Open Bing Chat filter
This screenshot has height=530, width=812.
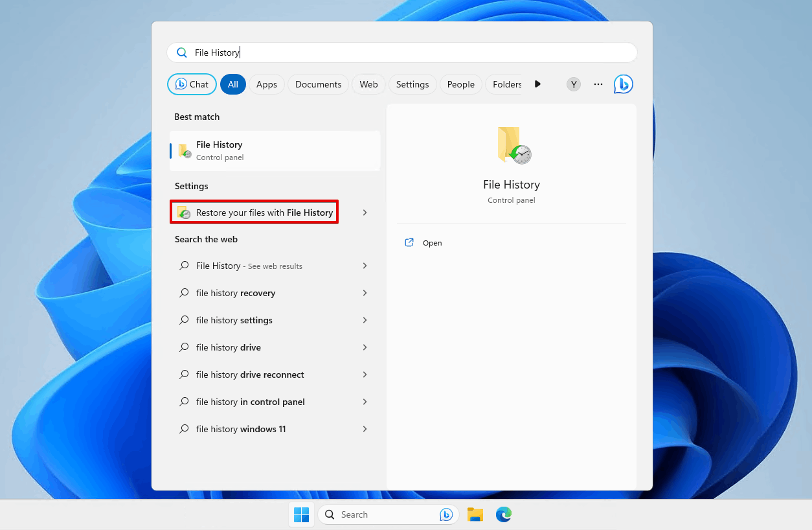coord(192,84)
